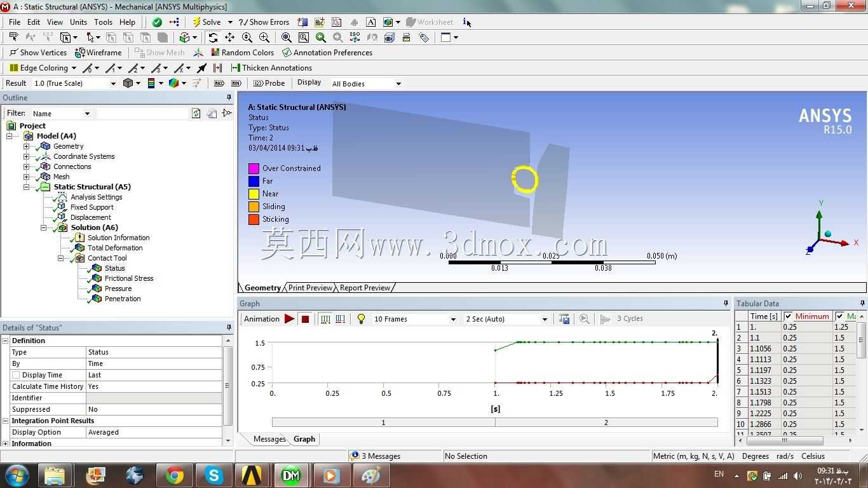Viewport: 868px width, 488px height.
Task: Click the Zoom To Fit icon
Action: tap(287, 37)
